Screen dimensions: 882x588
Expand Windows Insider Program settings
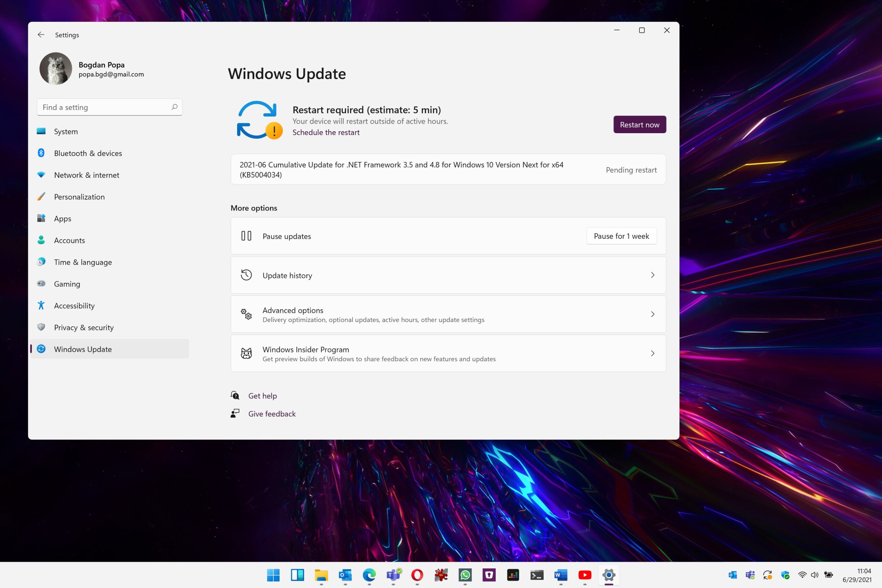pos(652,353)
